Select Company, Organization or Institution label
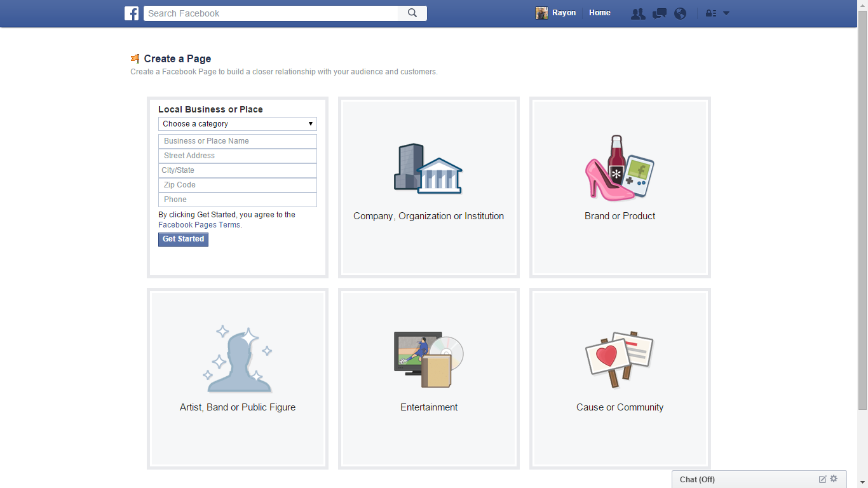This screenshot has height=488, width=868. click(x=428, y=216)
